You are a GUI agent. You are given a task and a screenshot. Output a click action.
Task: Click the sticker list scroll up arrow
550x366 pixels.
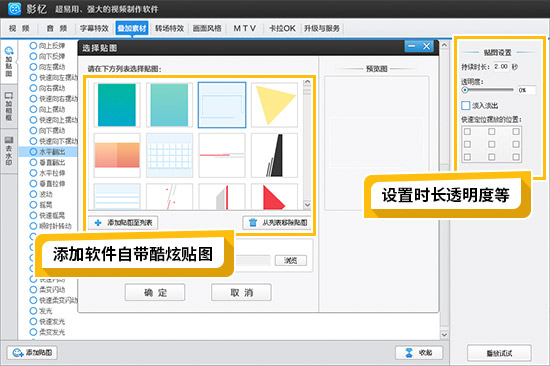coord(307,82)
